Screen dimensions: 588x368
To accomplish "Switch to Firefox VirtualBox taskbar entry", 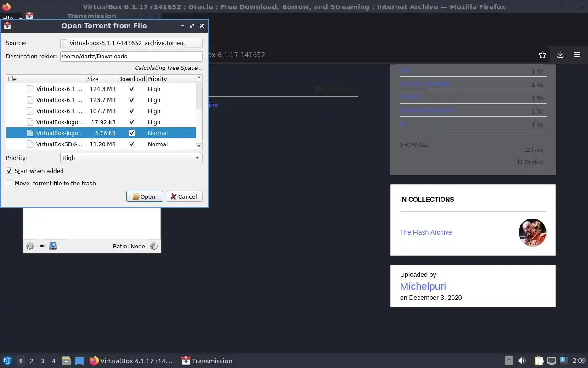I will point(131,361).
